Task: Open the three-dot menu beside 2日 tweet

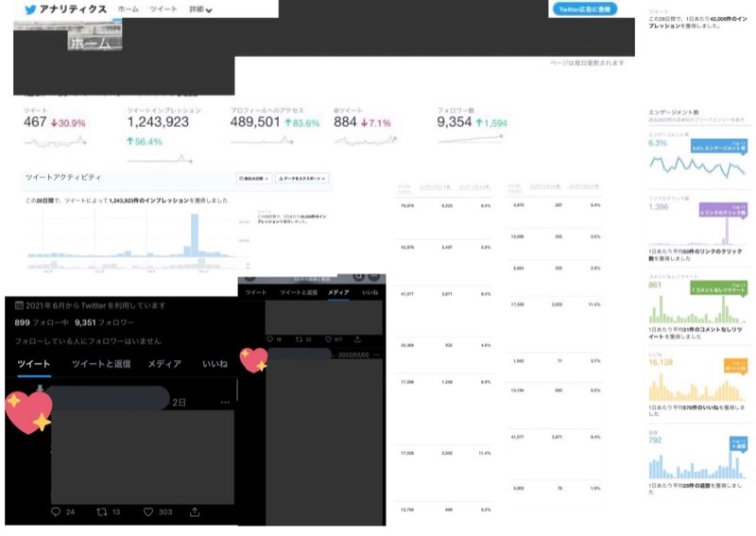Action: point(225,402)
